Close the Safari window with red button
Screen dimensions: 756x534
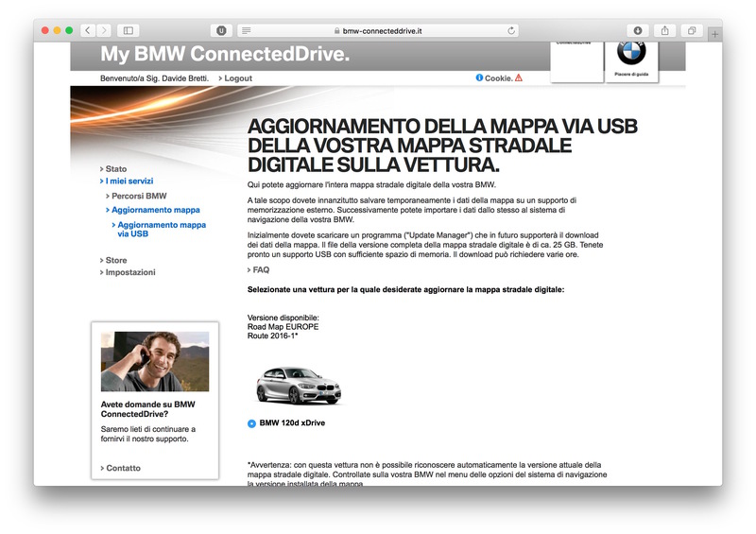[x=44, y=30]
